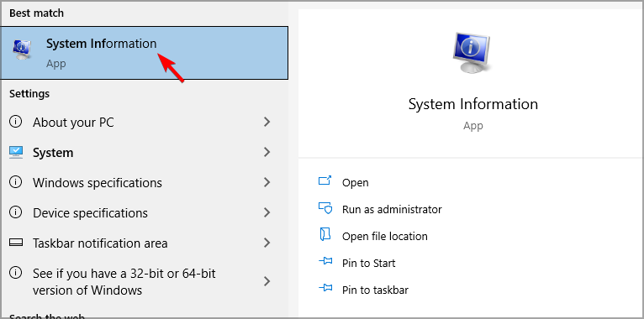Image resolution: width=644 pixels, height=319 pixels.
Task: Expand the Taskbar notification area chevron
Action: point(267,243)
